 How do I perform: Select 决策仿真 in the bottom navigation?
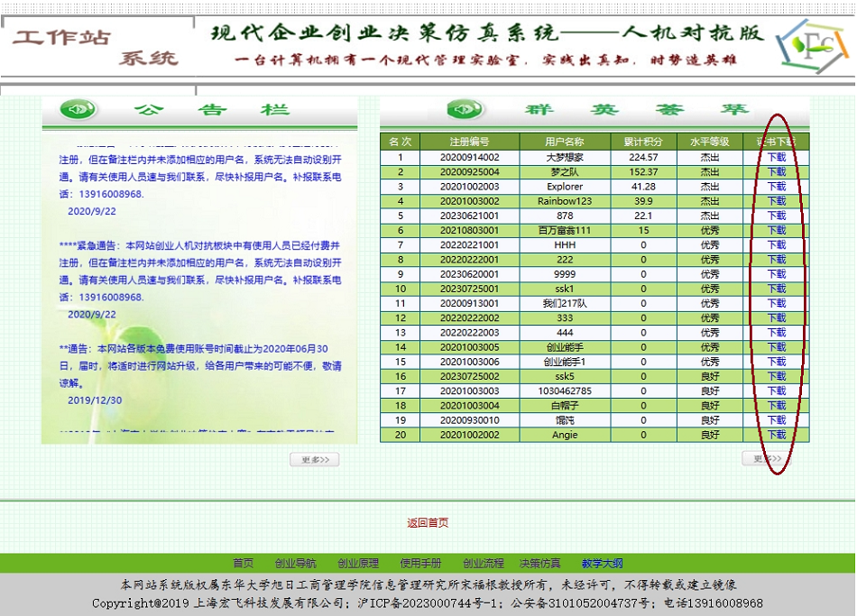(539, 563)
